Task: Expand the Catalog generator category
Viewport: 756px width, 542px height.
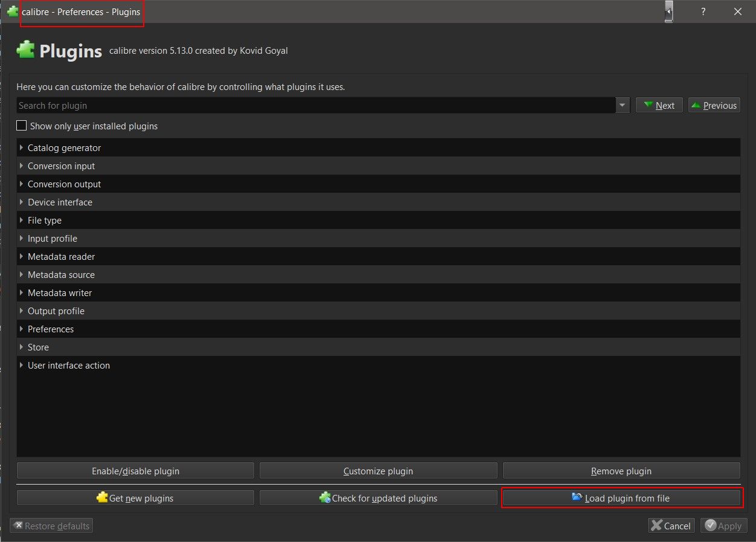Action: pos(22,147)
